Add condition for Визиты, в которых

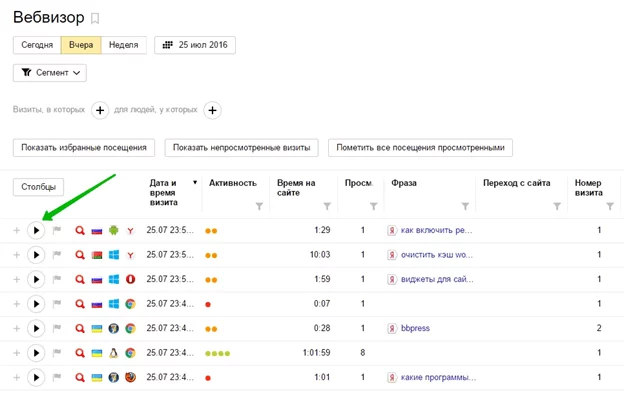[x=100, y=110]
